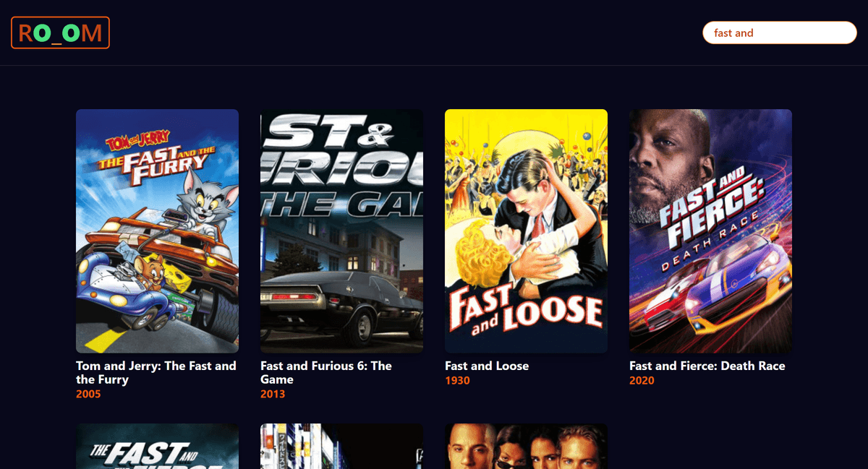Click title 'Fast and Fierce: Death Race'
This screenshot has width=868, height=469.
(x=707, y=366)
